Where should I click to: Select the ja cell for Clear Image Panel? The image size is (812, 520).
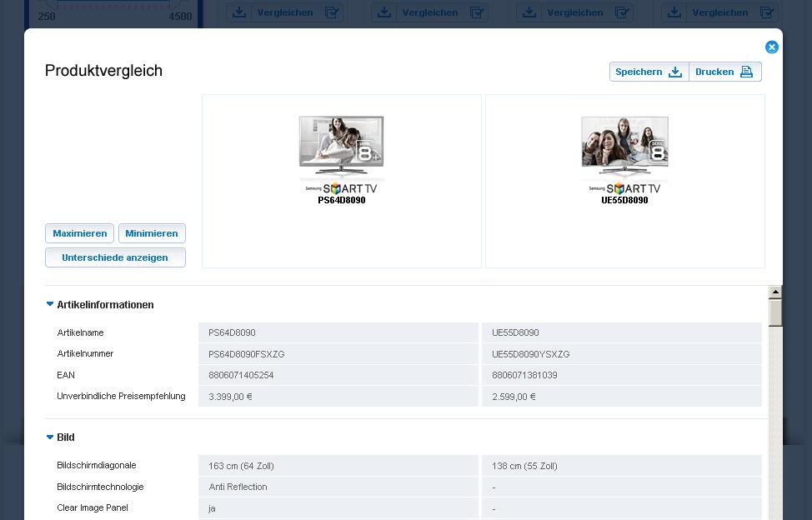pyautogui.click(x=338, y=508)
